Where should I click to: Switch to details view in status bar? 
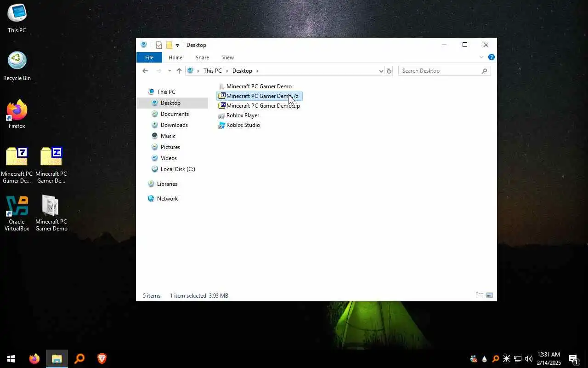coord(479,295)
